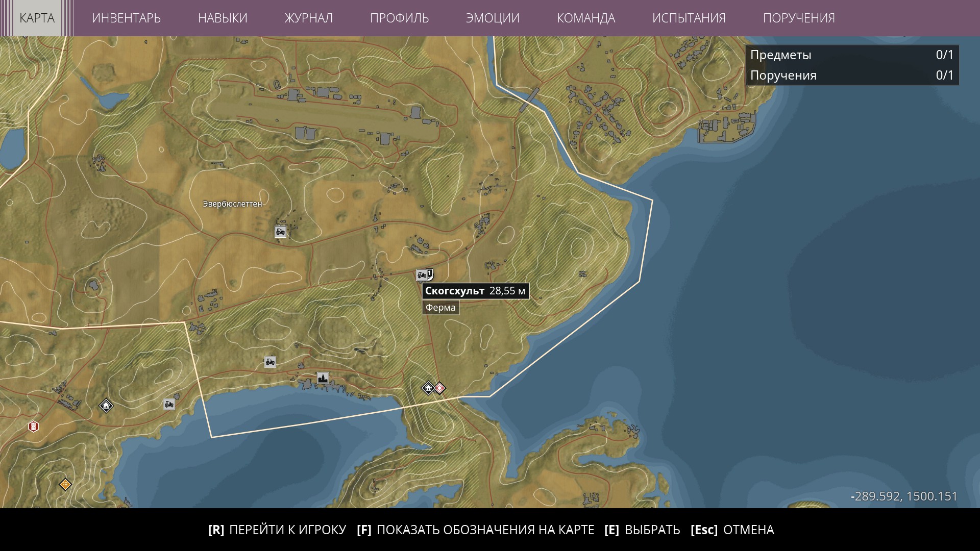The height and width of the screenshot is (551, 980).
Task: Click the church landmark icon on the coast
Action: pyautogui.click(x=322, y=378)
